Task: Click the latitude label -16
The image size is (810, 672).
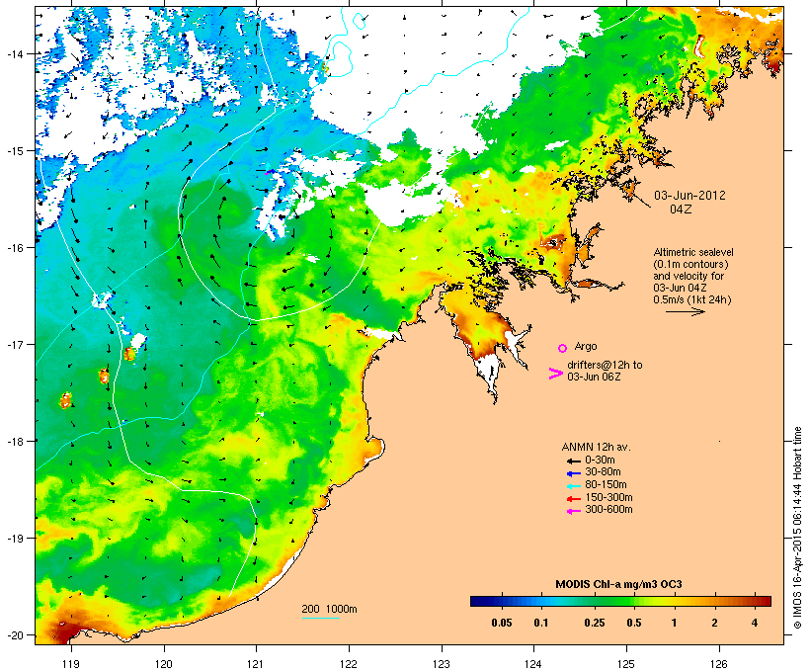Action: [14, 248]
